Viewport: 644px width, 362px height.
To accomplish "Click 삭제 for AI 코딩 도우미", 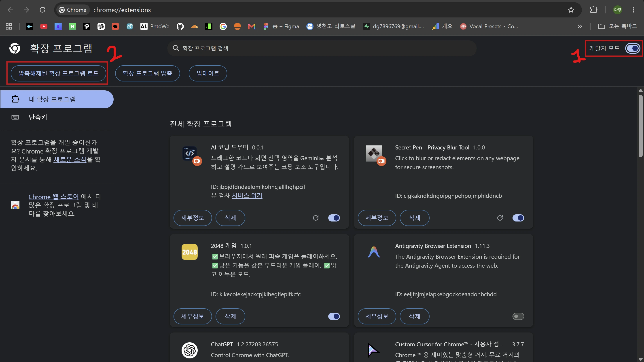I will [x=230, y=218].
